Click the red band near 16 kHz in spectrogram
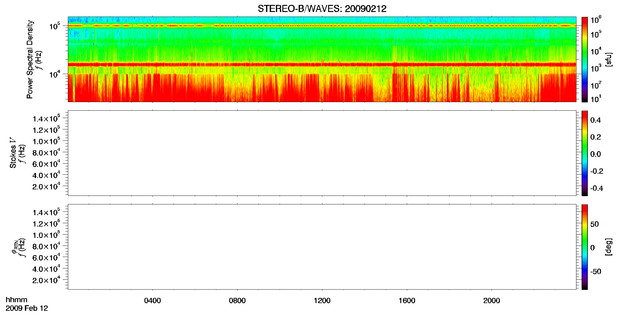The width and height of the screenshot is (644, 332). tap(322, 65)
